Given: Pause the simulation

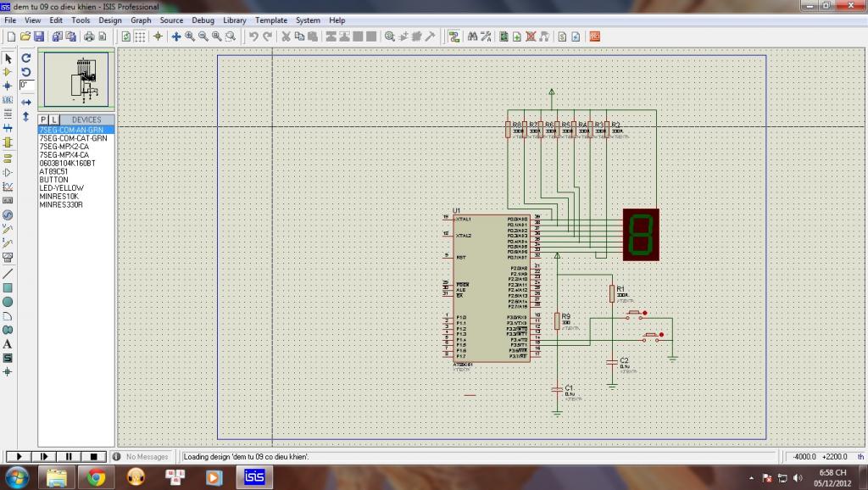Looking at the screenshot, I should tap(69, 456).
